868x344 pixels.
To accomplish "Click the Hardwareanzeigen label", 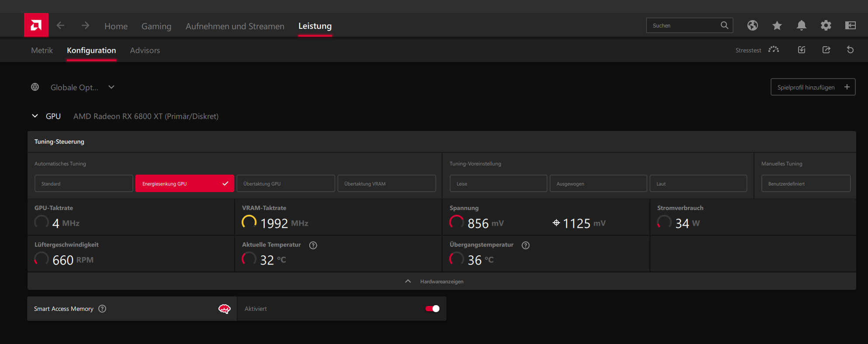I will coord(442,282).
